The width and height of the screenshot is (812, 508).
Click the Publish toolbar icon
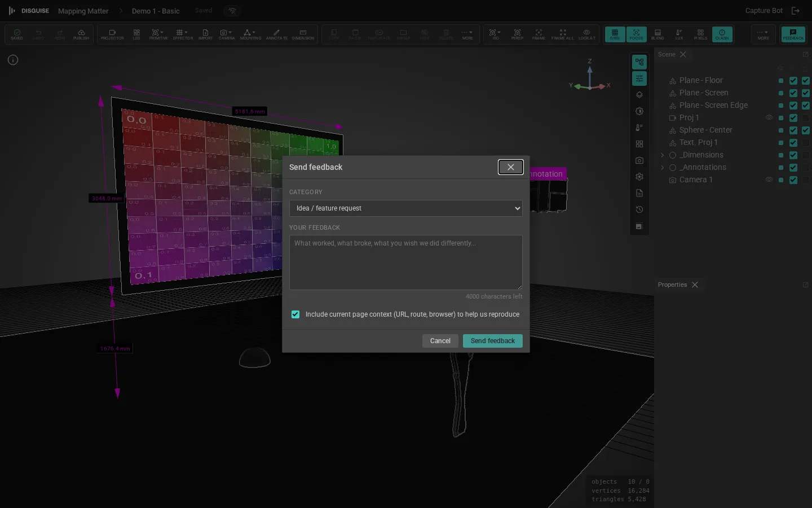(x=81, y=34)
